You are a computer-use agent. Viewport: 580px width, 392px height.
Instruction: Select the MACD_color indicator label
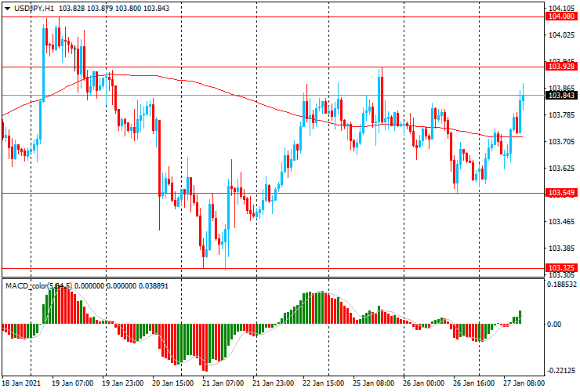[x=38, y=285]
